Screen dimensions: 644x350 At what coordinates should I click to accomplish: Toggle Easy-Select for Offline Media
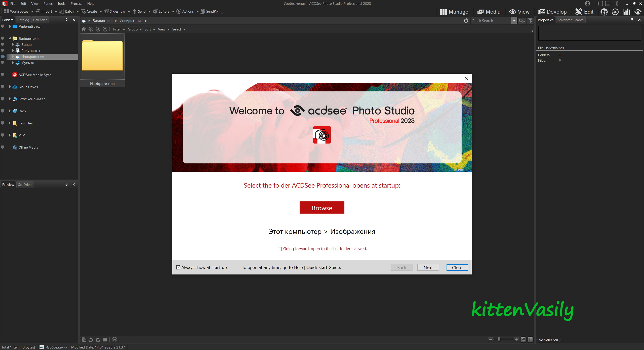click(x=3, y=147)
